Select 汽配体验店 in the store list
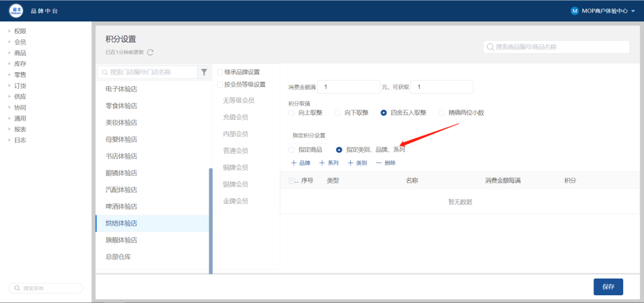The image size is (644, 303). point(153,190)
